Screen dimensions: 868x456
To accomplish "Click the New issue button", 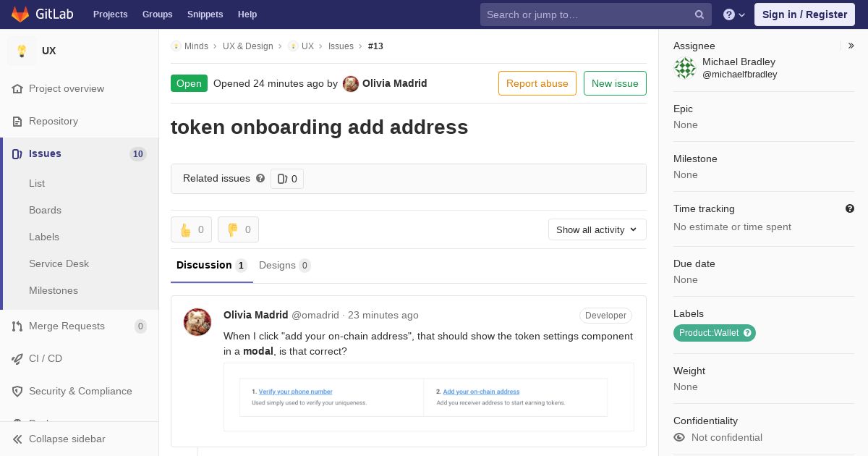I will (615, 83).
